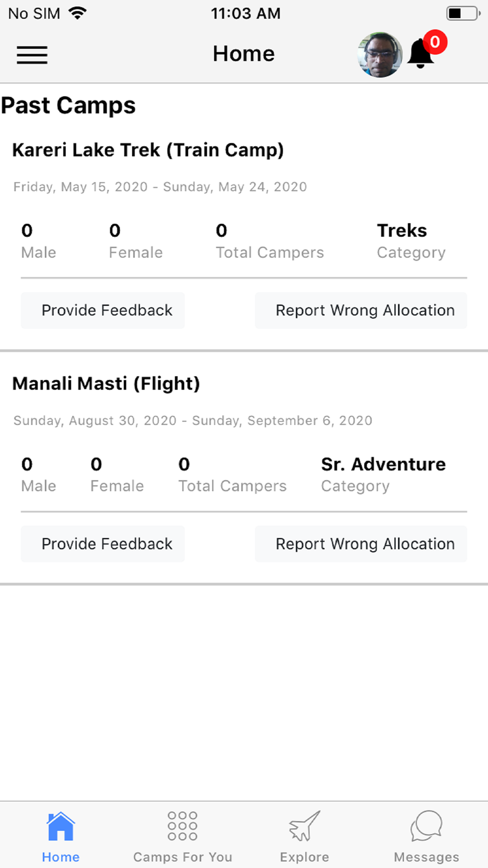Image resolution: width=488 pixels, height=868 pixels.
Task: Switch to the Explore tab label
Action: tap(305, 857)
